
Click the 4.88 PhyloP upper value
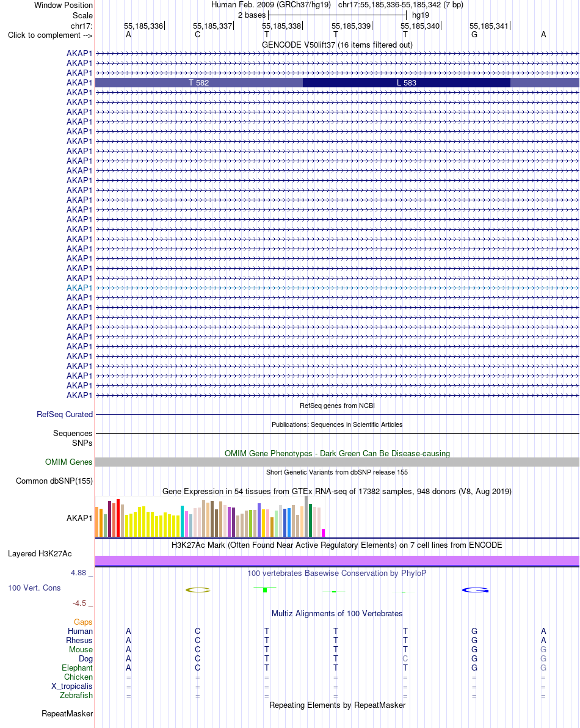[78, 573]
